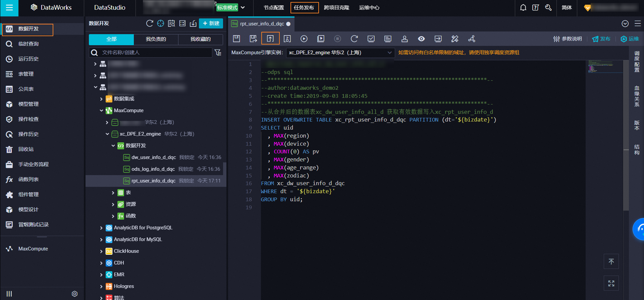644x300 pixels.
Task: Open the dw_user_info_d_dqc node
Action: [154, 158]
